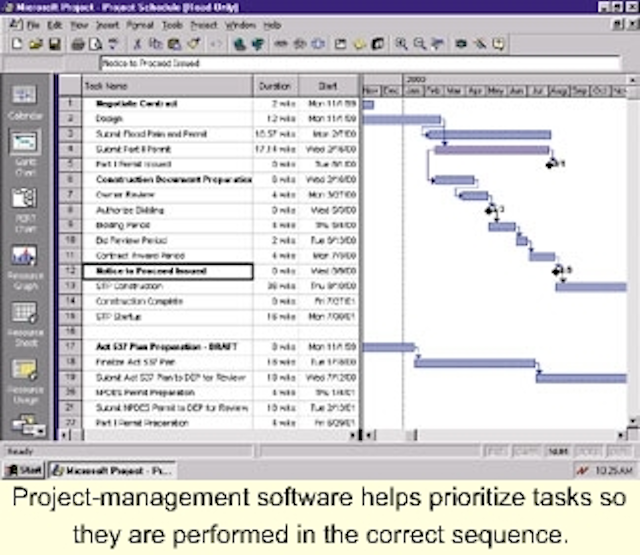Launch the GanttChartWizard toolbar icon
640x555 pixels.
click(480, 44)
